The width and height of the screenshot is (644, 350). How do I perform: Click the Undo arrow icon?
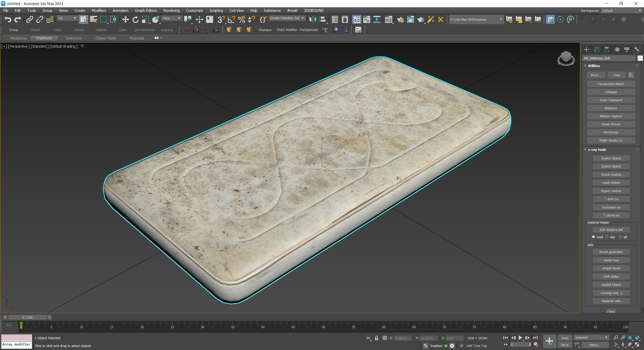(8, 19)
